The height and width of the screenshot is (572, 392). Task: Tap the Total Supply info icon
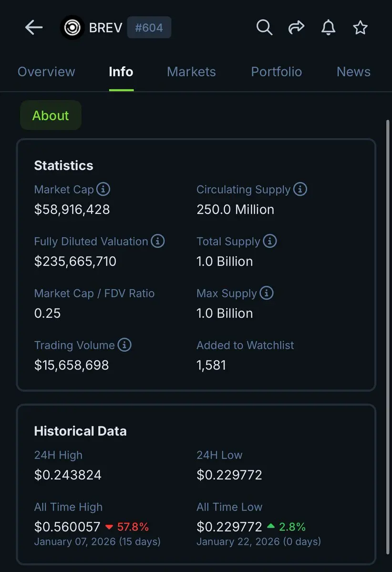click(x=270, y=241)
